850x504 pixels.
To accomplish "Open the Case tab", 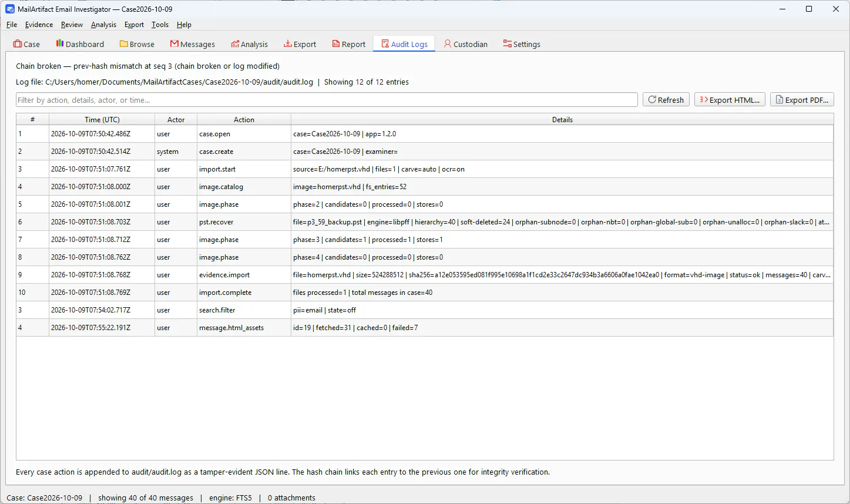I will coord(27,44).
